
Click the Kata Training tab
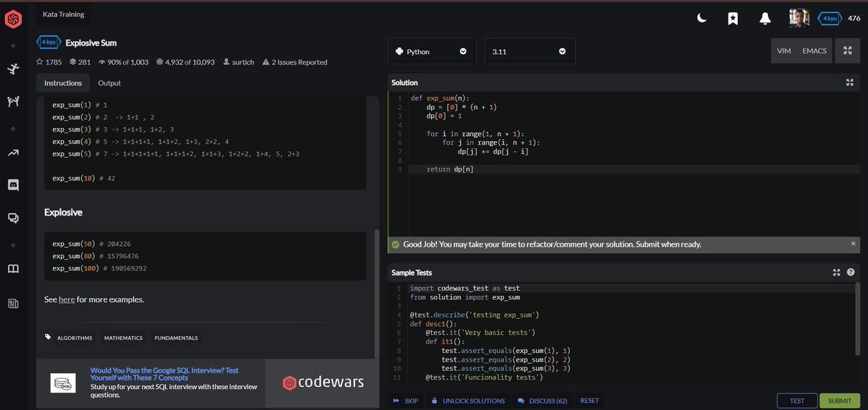click(64, 14)
